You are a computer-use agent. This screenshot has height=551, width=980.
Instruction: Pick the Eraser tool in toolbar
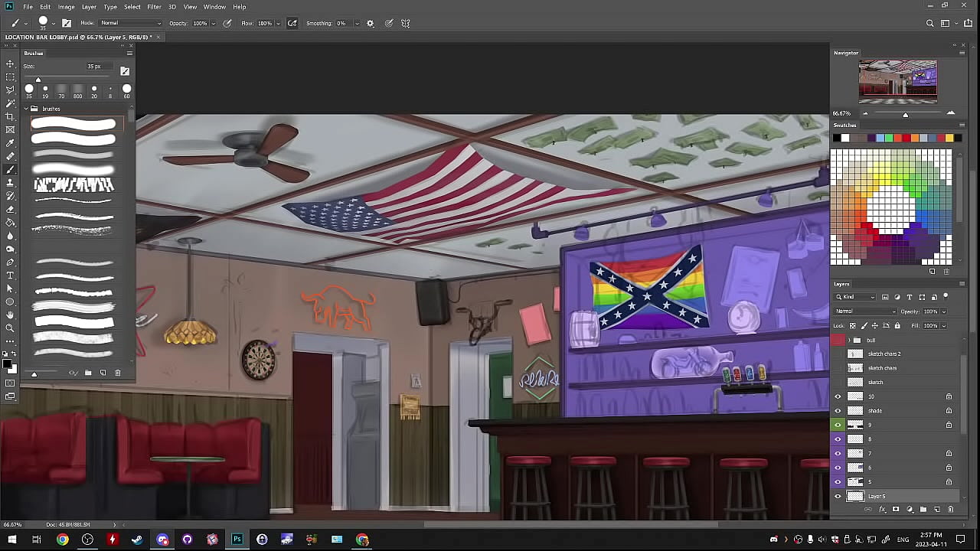(x=10, y=209)
